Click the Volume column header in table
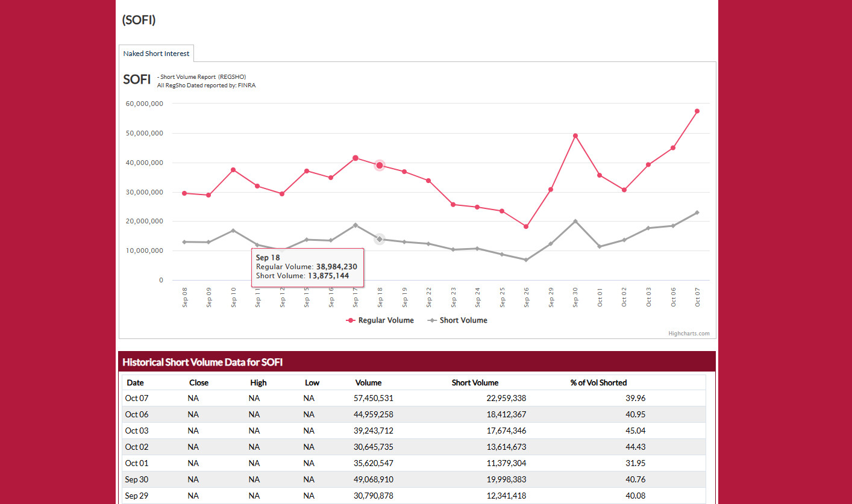 [368, 382]
